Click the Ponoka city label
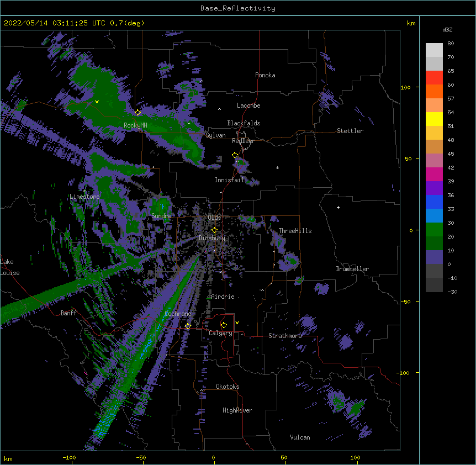Screen dimensions: 476x465 [x=265, y=75]
